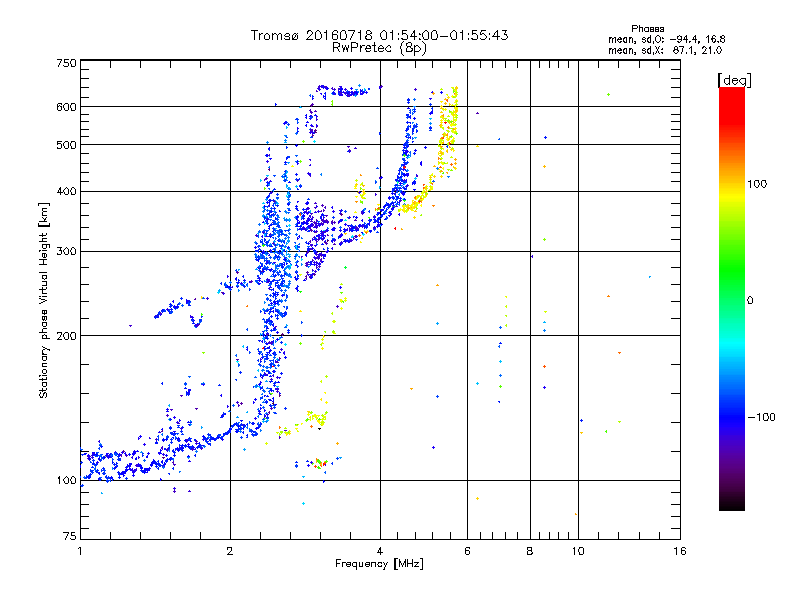The height and width of the screenshot is (600, 800).
Task: Select the 'RwPretec (8p)' subtitle text
Action: tap(379, 48)
